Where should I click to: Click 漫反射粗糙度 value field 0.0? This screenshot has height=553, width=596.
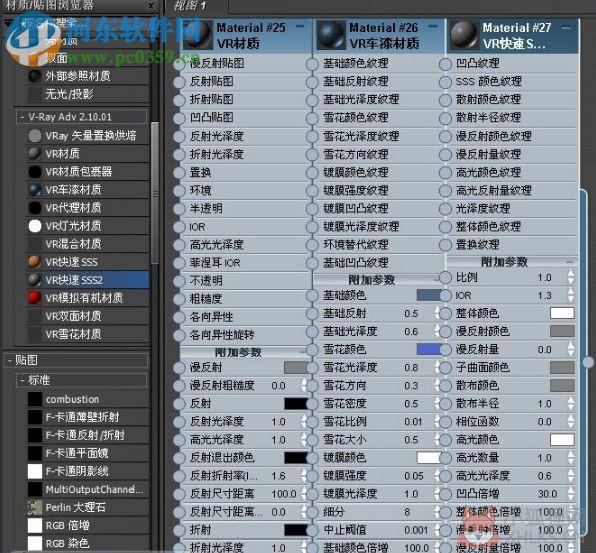tap(279, 385)
